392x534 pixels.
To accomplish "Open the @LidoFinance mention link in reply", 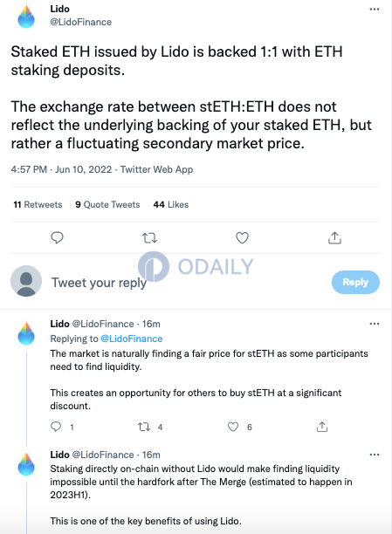I will click(x=132, y=339).
